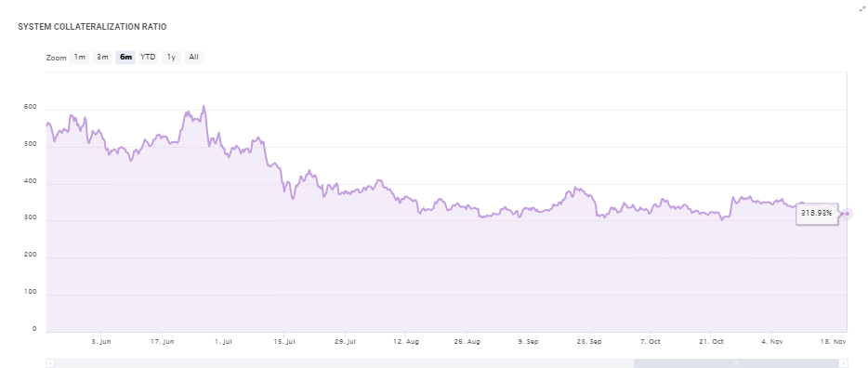
Task: Click the scrollbar left arrow
Action: coord(50,363)
